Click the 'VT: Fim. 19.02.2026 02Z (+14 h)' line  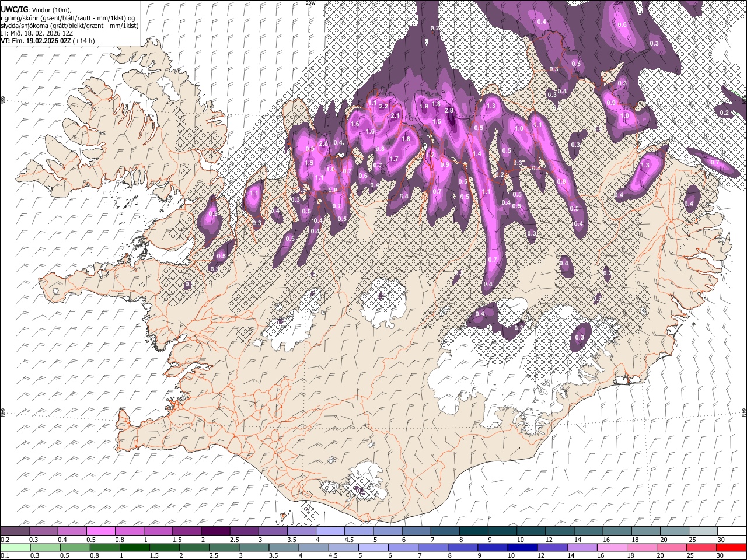[x=47, y=41]
